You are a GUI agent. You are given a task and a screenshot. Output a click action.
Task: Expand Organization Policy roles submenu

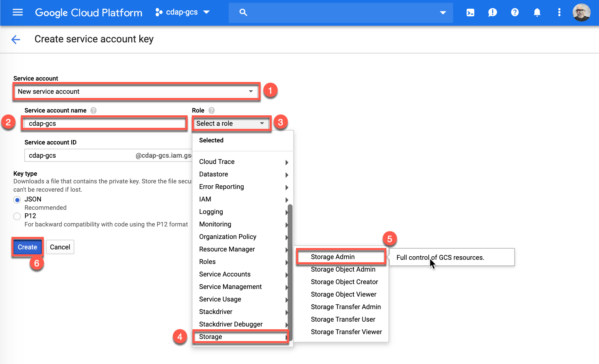[240, 237]
